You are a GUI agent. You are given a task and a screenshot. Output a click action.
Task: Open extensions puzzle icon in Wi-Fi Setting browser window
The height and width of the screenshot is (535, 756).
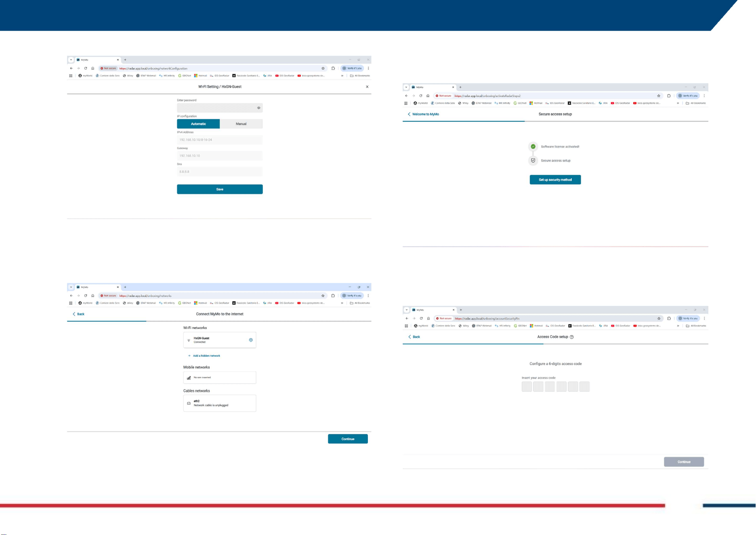click(x=333, y=68)
